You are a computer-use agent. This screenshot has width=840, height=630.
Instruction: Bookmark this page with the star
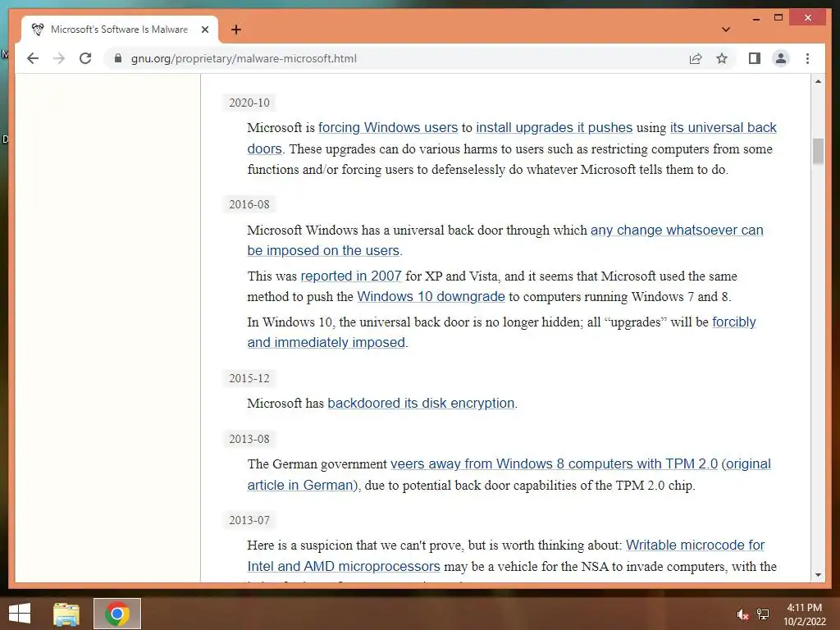point(722,58)
